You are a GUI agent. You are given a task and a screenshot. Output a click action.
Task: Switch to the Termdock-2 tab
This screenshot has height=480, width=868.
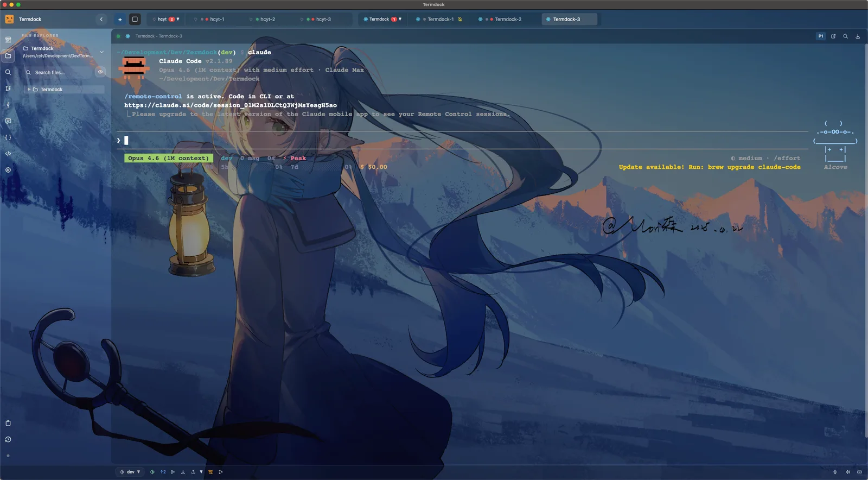point(505,19)
